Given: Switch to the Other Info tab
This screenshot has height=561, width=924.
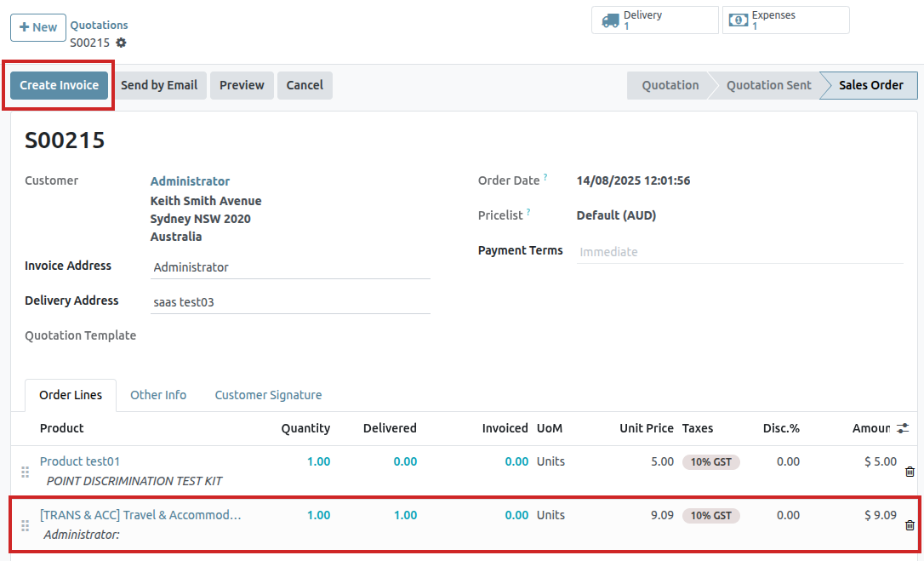Looking at the screenshot, I should click(x=158, y=395).
